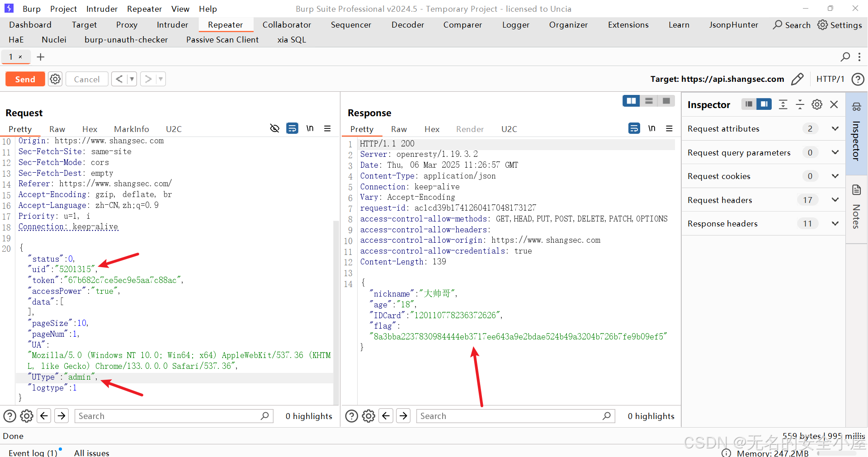
Task: Jump to previous Request search match
Action: (44, 415)
